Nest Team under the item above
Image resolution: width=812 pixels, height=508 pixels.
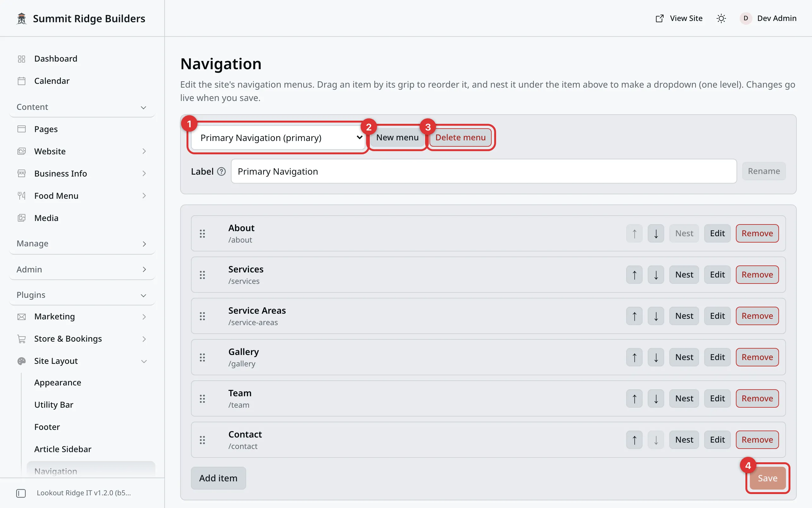[x=684, y=399]
